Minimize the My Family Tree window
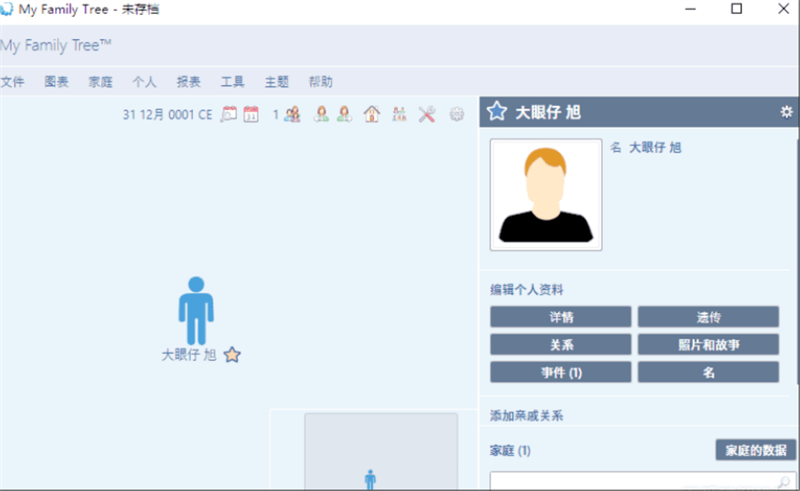The width and height of the screenshot is (800, 491). pos(690,9)
